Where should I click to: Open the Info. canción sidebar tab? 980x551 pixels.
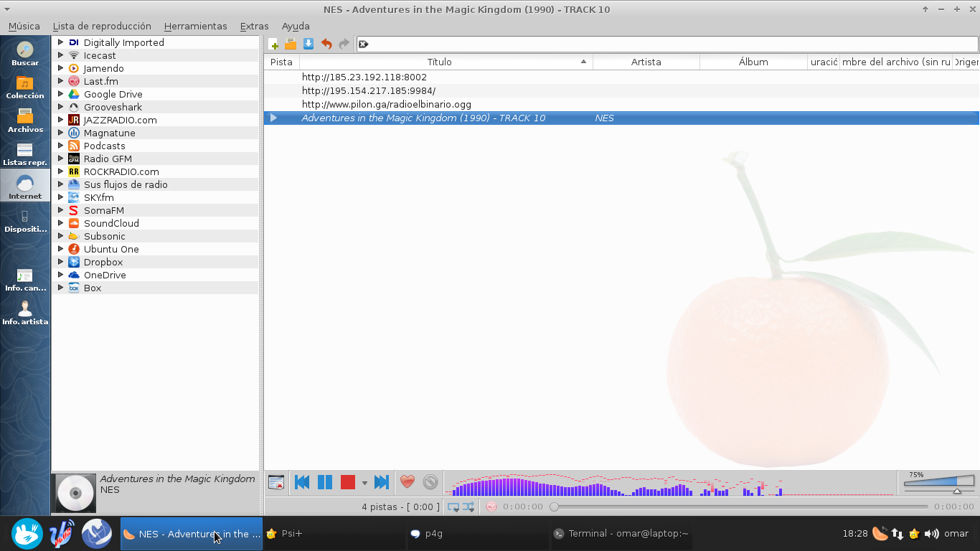(x=25, y=281)
